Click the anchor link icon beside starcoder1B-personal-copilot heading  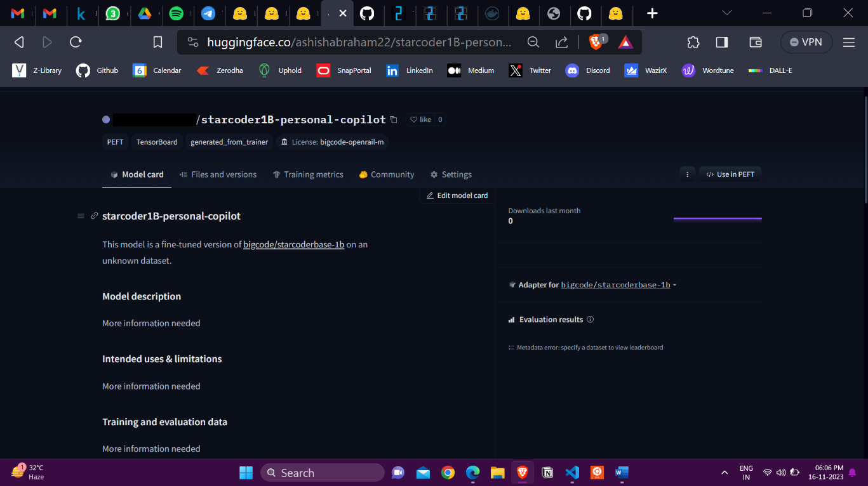coord(94,216)
